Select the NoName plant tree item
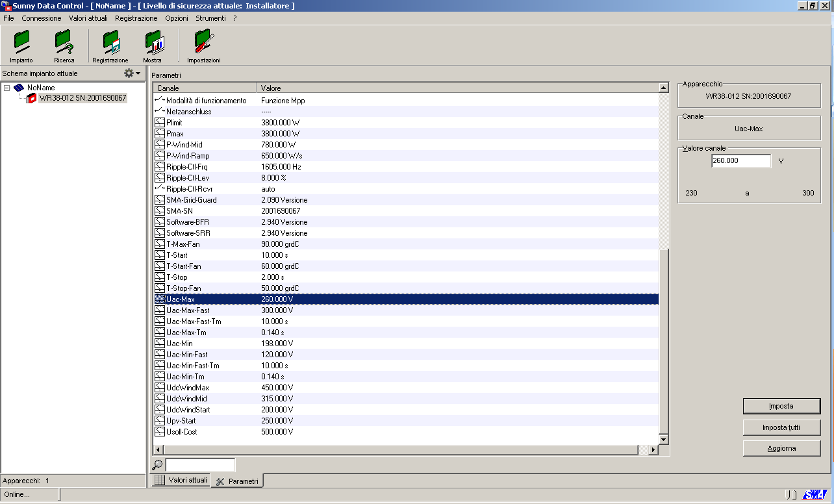 pos(41,88)
